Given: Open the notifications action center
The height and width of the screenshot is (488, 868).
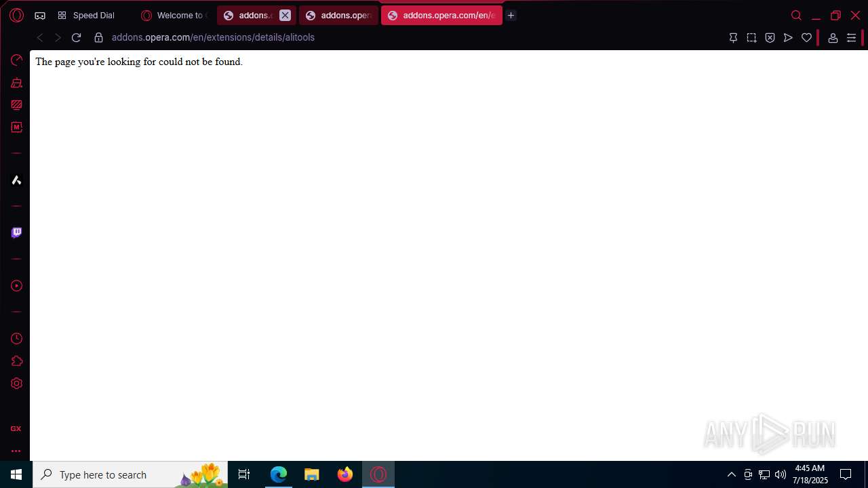Looking at the screenshot, I should click(846, 474).
